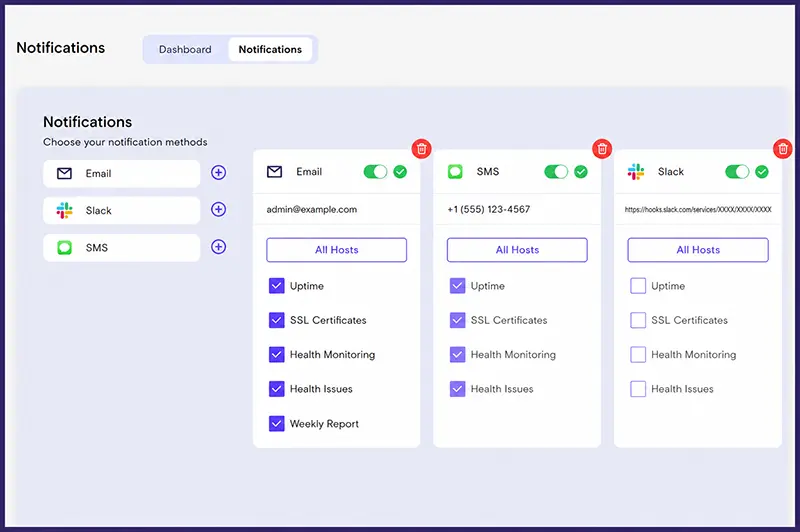This screenshot has height=532, width=800.
Task: Delete the Slack notification card
Action: click(783, 149)
